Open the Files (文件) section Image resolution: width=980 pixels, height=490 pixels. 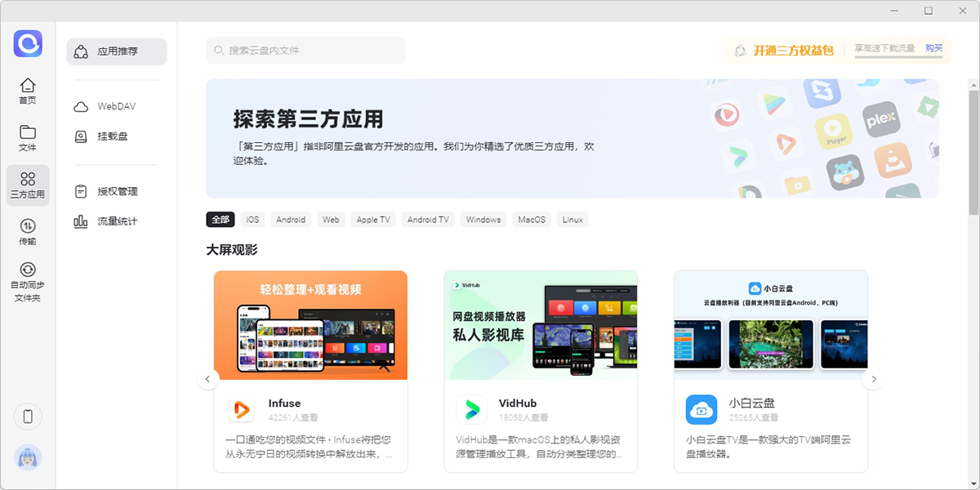(x=28, y=138)
